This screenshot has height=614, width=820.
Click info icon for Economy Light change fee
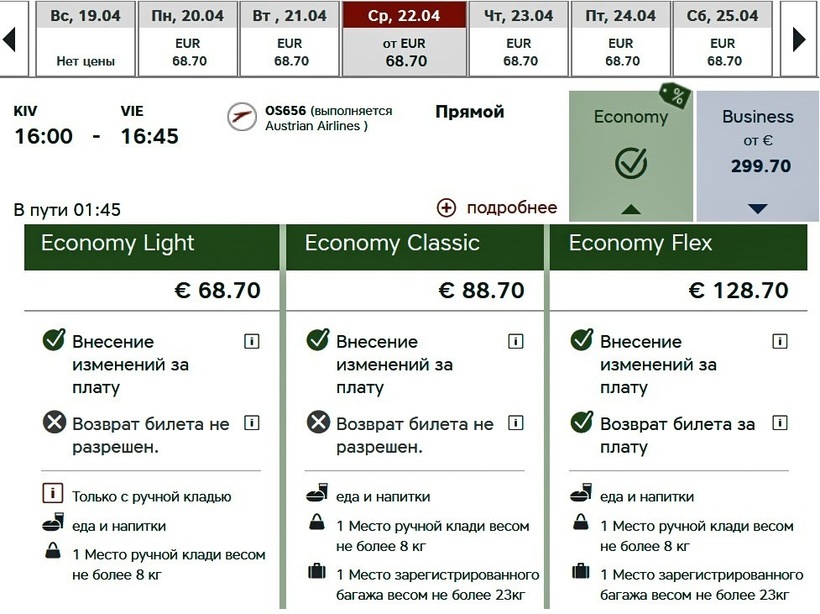point(251,342)
